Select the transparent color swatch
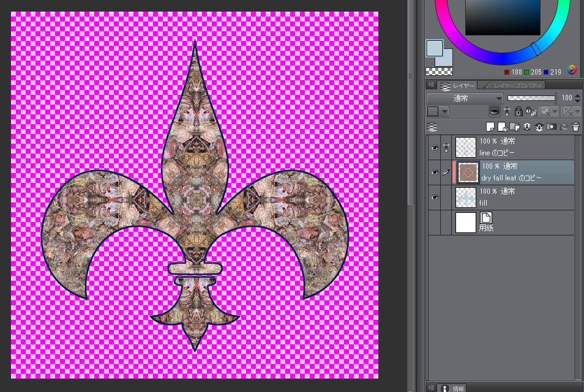Screen dimensions: 584x392 click(x=435, y=71)
